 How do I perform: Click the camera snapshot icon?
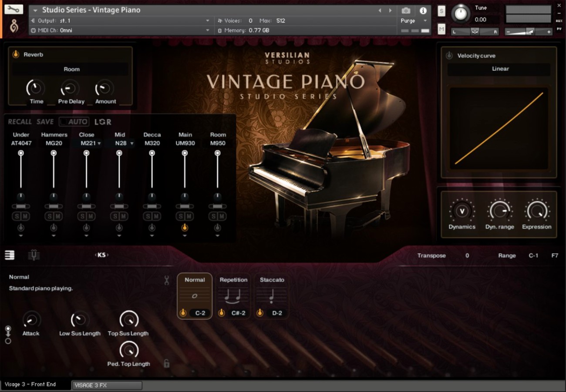(x=406, y=10)
